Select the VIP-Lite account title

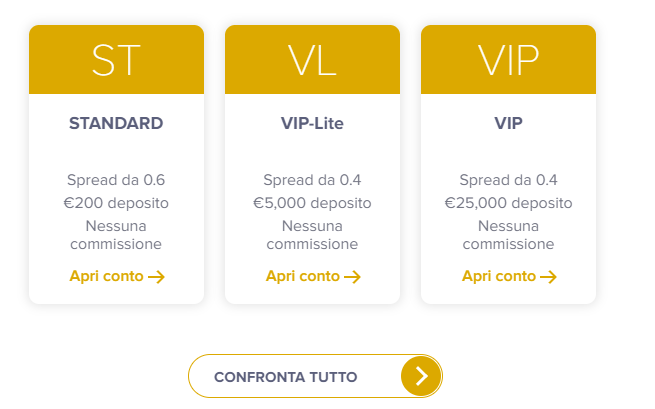[312, 123]
